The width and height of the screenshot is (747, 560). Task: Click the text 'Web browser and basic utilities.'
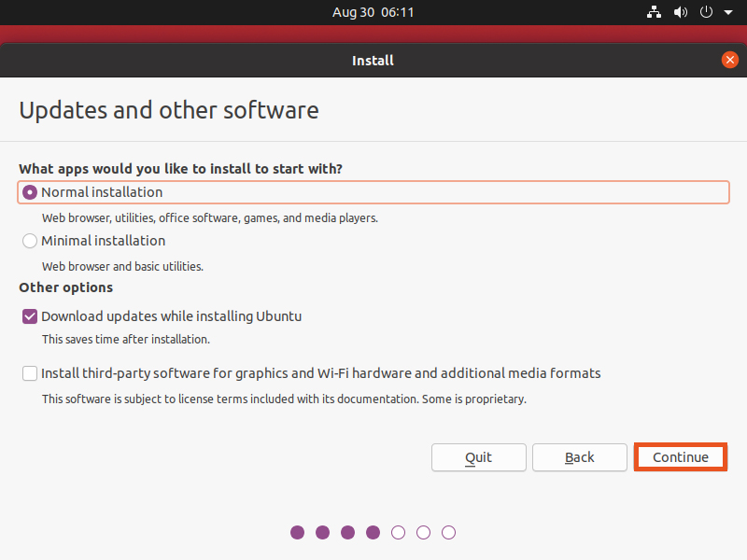pyautogui.click(x=122, y=267)
